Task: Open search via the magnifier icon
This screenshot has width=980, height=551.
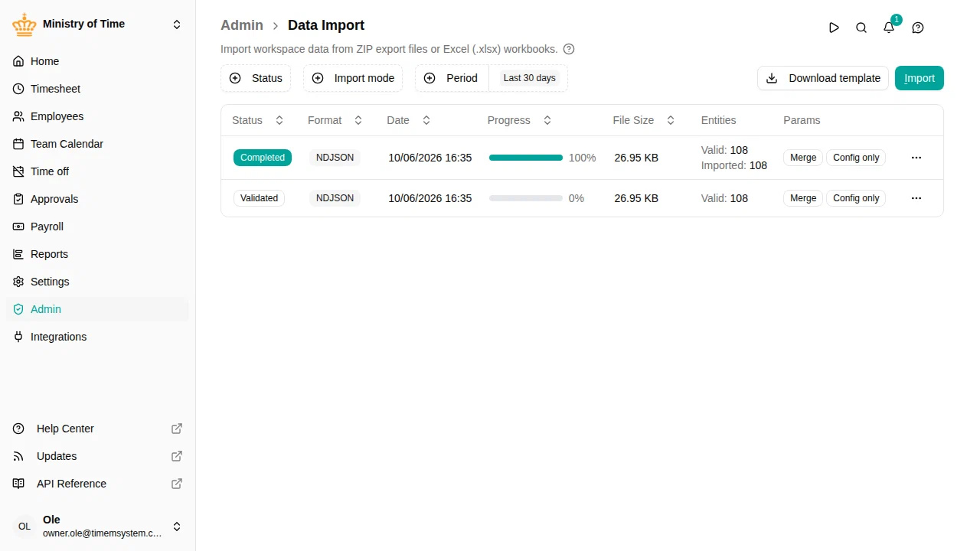Action: (861, 28)
